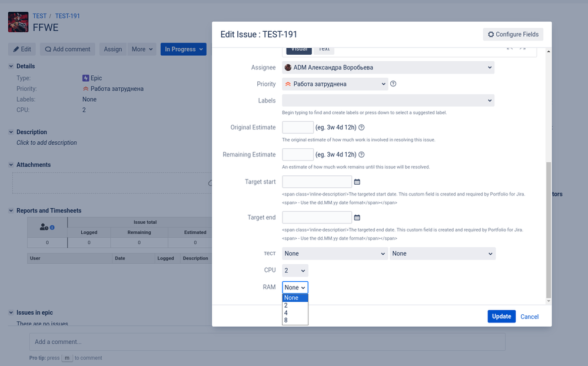Open the CPU dropdown showing 2
The image size is (588, 366).
(295, 270)
